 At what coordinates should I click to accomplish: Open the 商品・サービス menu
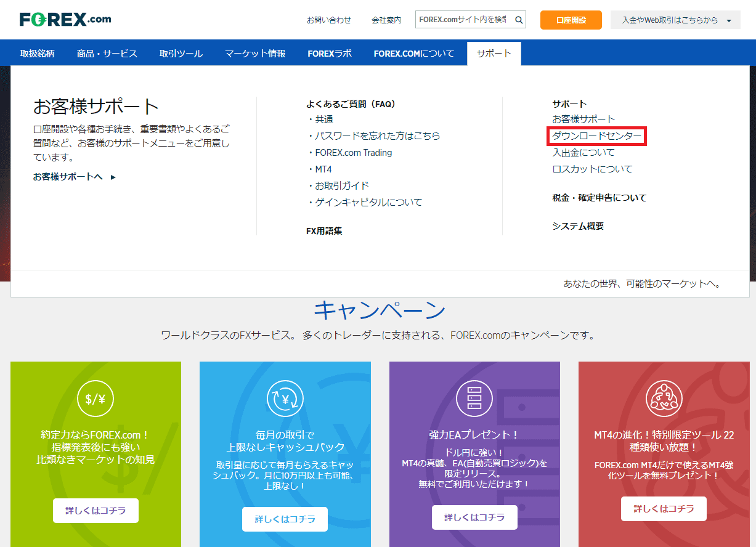coord(107,54)
